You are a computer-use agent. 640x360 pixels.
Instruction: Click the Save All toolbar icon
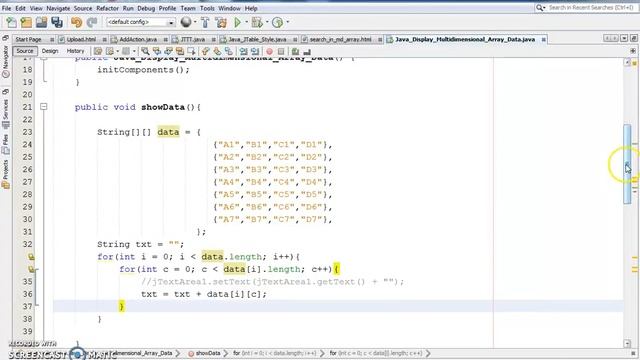coord(57,22)
